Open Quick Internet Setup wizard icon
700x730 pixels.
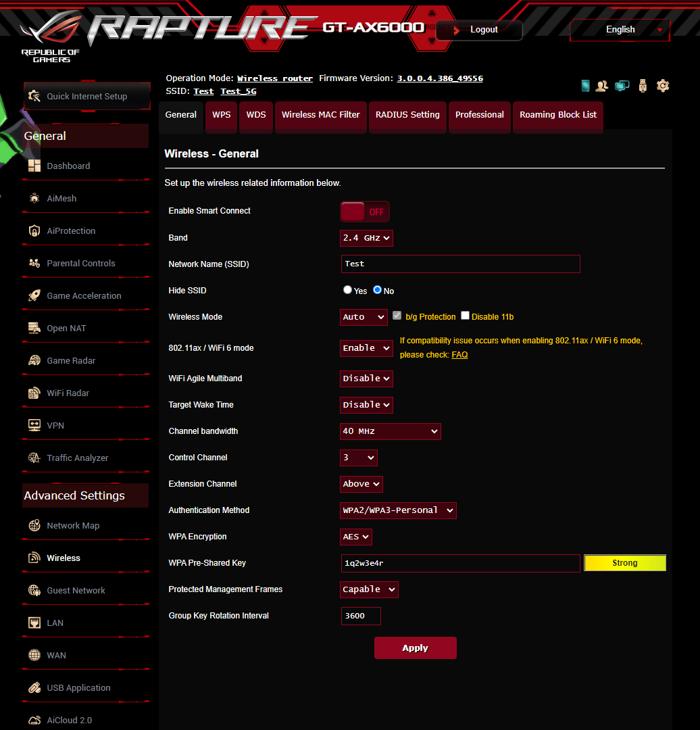click(34, 97)
